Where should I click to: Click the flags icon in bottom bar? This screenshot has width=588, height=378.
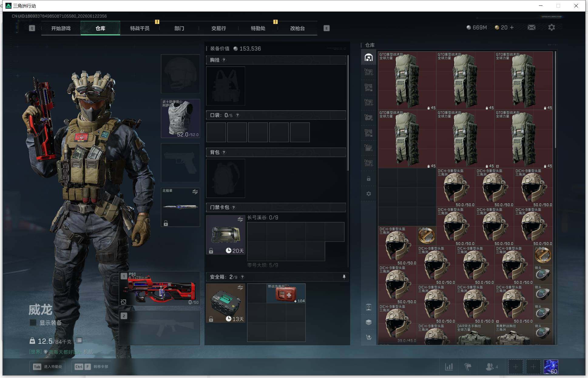(468, 367)
